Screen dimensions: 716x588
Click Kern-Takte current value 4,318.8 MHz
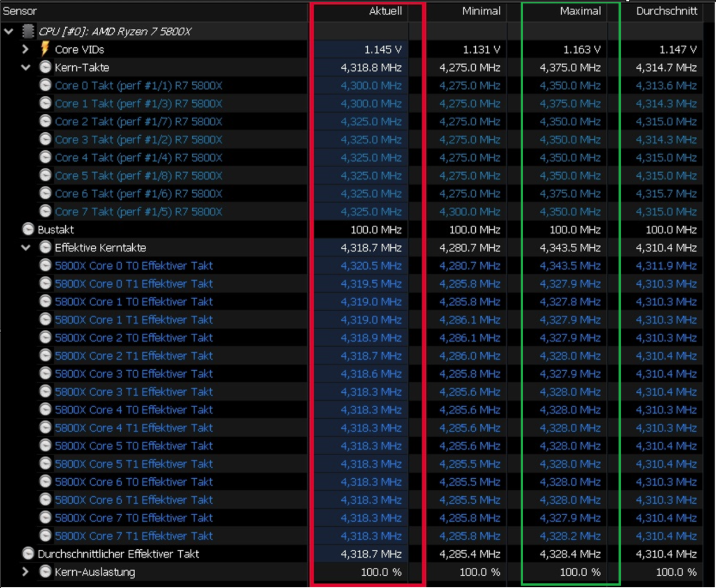pos(371,68)
